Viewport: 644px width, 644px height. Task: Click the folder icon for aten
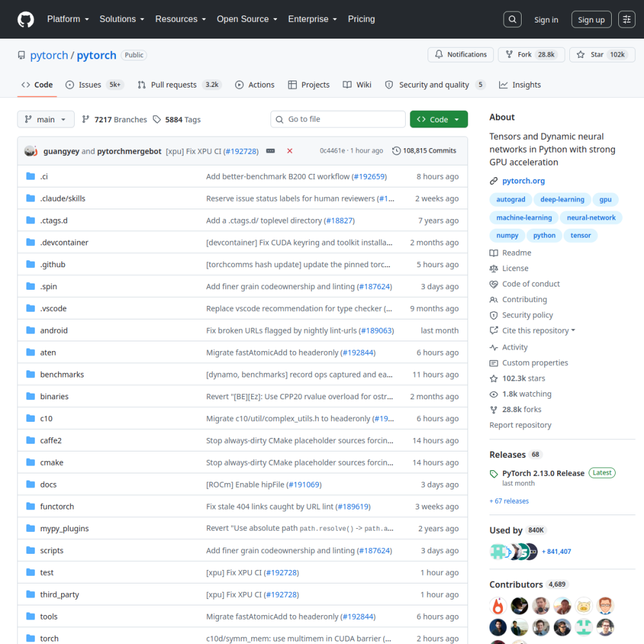(30, 352)
